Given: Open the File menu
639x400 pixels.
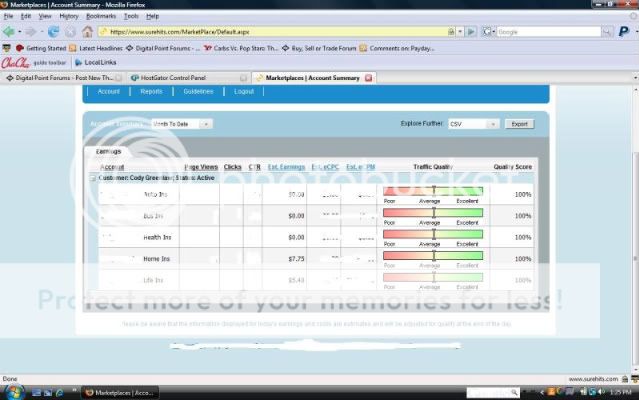Looking at the screenshot, I should click(8, 16).
